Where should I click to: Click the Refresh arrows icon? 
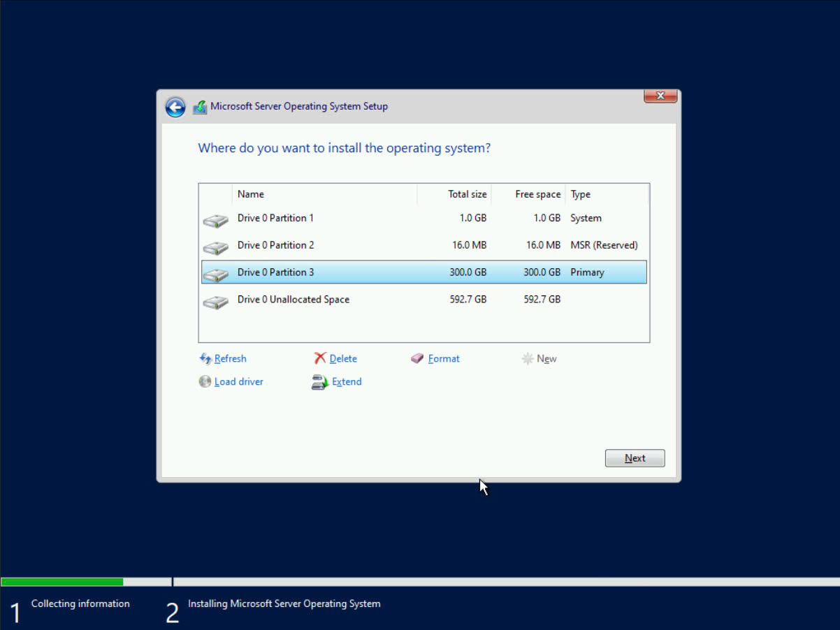pyautogui.click(x=205, y=358)
